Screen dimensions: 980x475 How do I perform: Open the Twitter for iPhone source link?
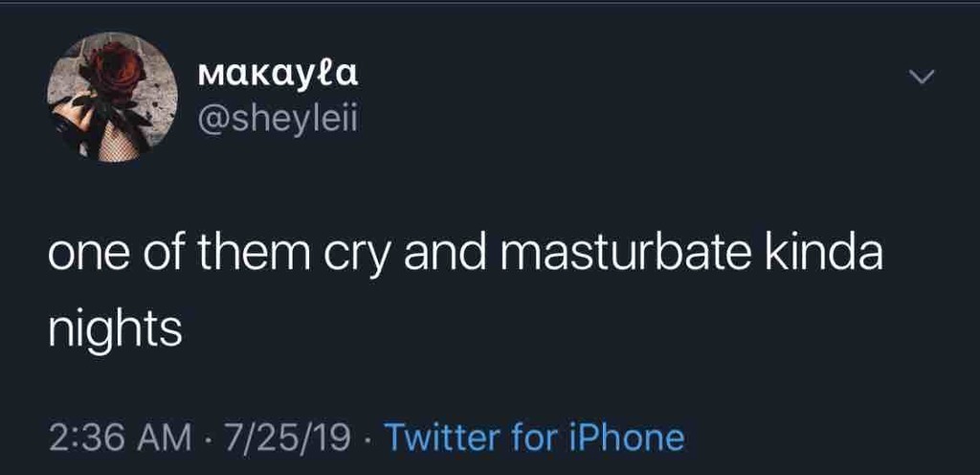[x=534, y=438]
